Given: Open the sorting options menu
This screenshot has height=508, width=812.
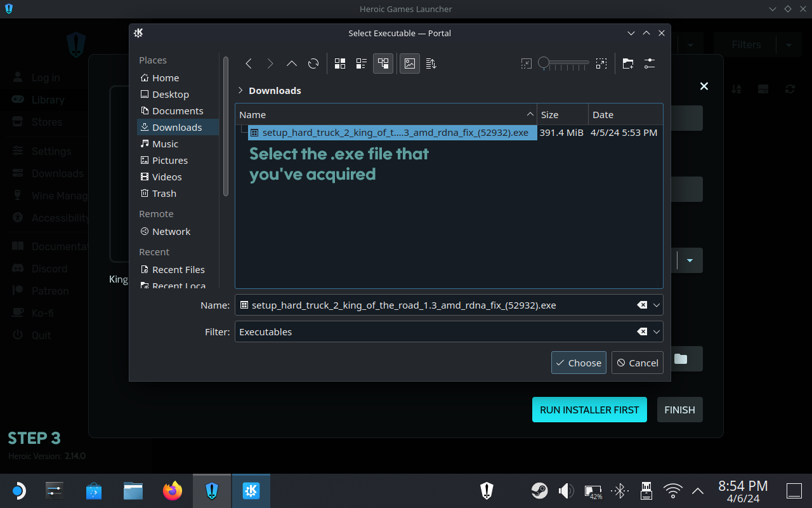Looking at the screenshot, I should click(431, 63).
